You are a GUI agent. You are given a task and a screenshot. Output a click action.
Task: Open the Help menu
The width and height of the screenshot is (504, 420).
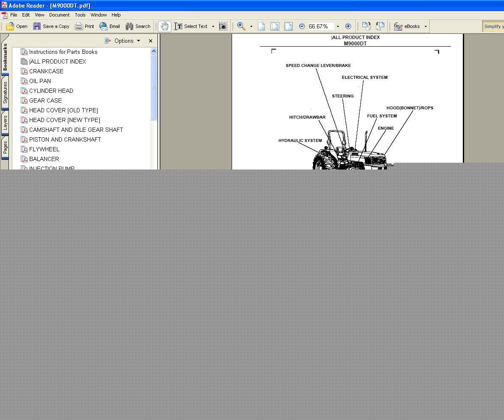pyautogui.click(x=116, y=15)
